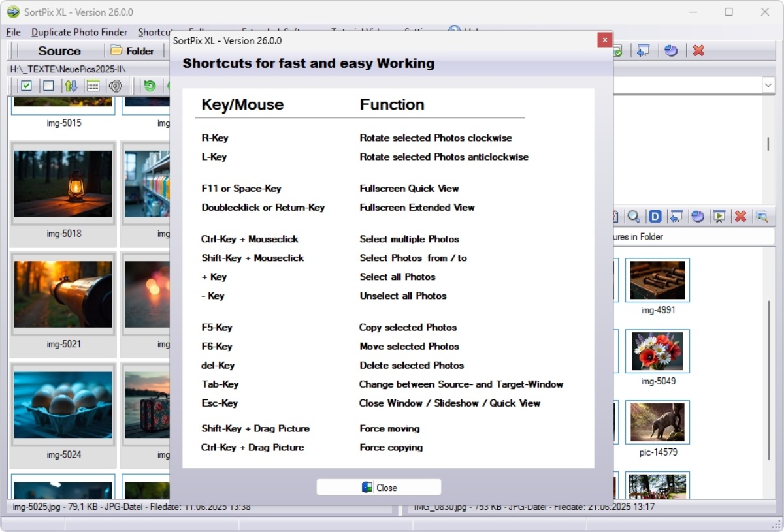Open the dropdown arrow of target path combo box
Image resolution: width=784 pixels, height=532 pixels.
click(x=767, y=85)
